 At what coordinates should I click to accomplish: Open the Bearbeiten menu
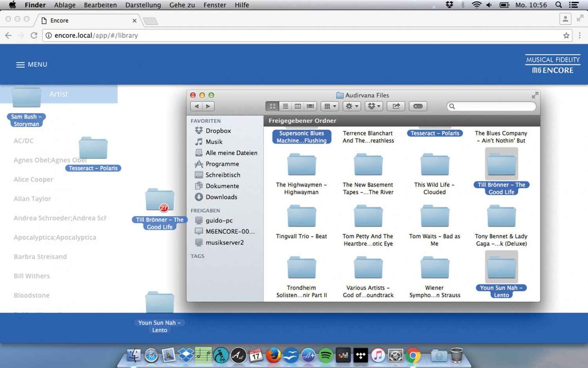click(100, 5)
